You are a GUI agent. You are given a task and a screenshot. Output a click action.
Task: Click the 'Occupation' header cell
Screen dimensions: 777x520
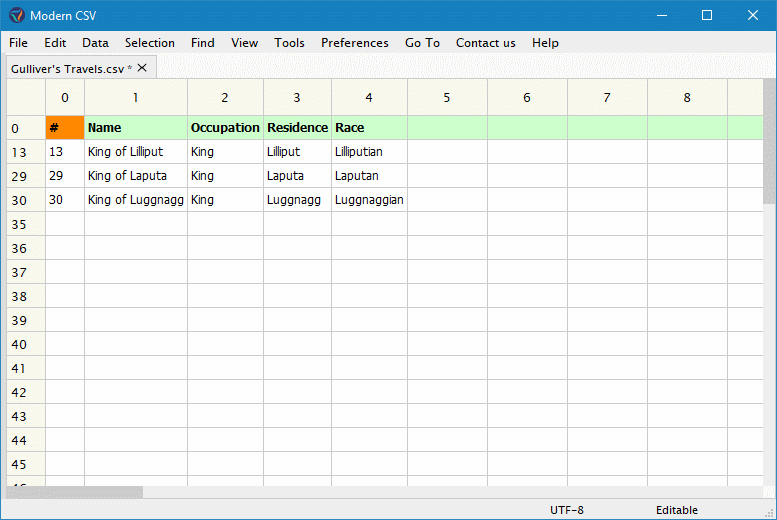pyautogui.click(x=225, y=127)
